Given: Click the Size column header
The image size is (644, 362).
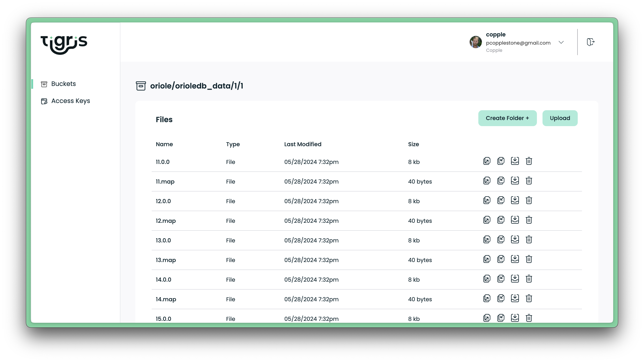Looking at the screenshot, I should coord(414,144).
